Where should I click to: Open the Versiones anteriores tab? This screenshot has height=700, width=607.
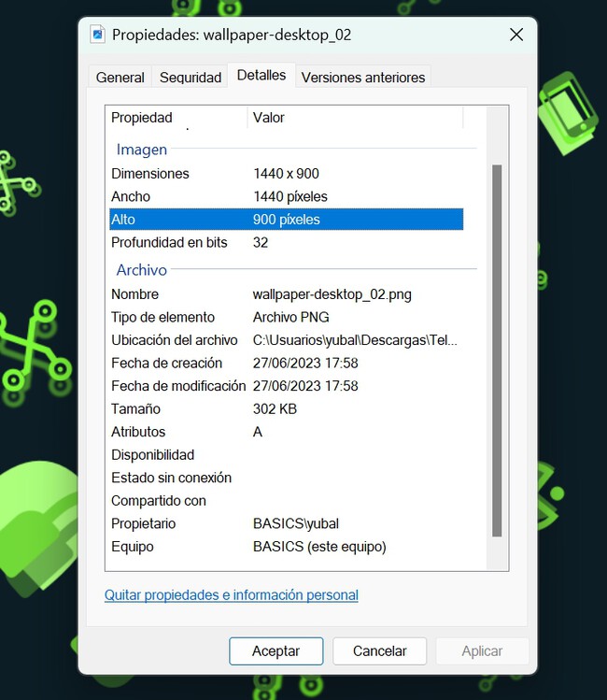click(362, 78)
